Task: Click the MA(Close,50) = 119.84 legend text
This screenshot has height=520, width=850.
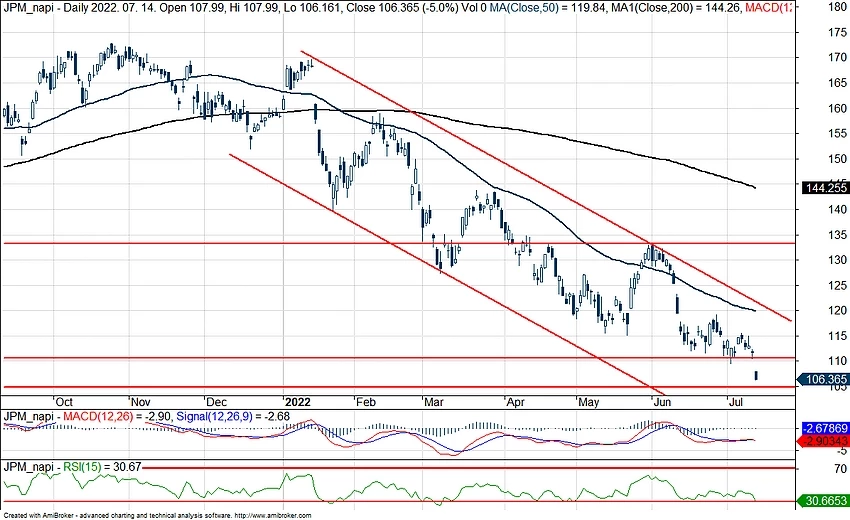Action: pyautogui.click(x=549, y=8)
